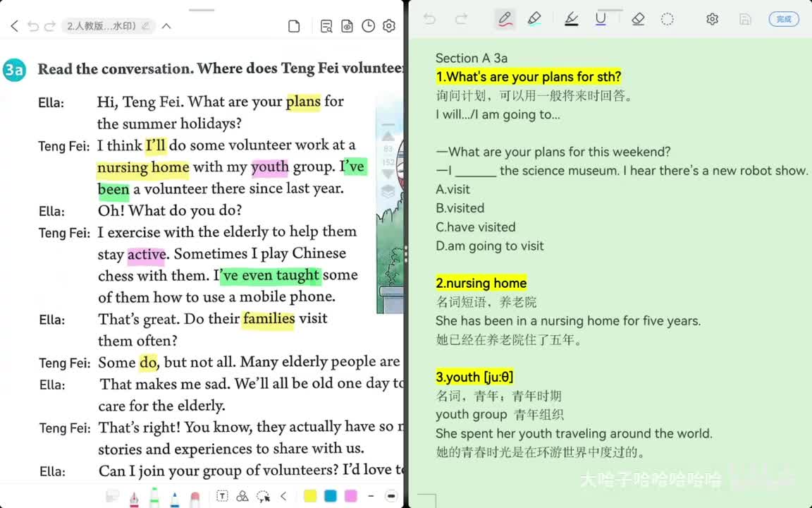
Task: Select the green highlighter in bottom toolbar
Action: [x=154, y=497]
